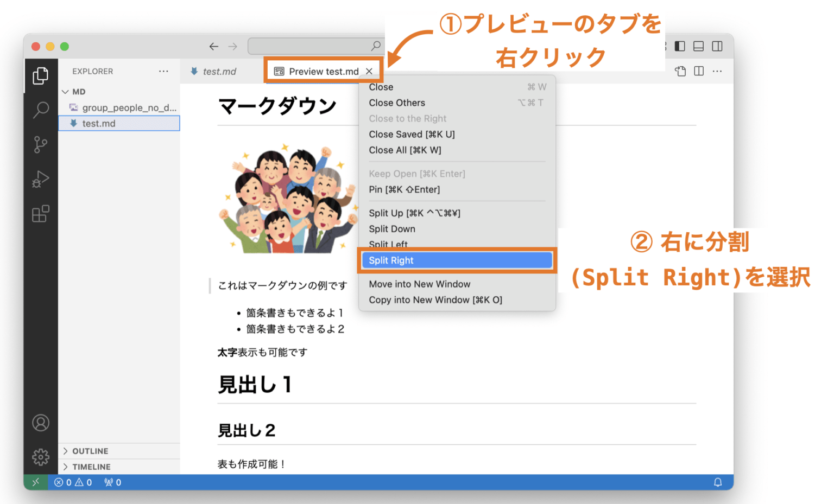Toggle the bottom Panel visibility
The height and width of the screenshot is (504, 834).
[x=698, y=46]
